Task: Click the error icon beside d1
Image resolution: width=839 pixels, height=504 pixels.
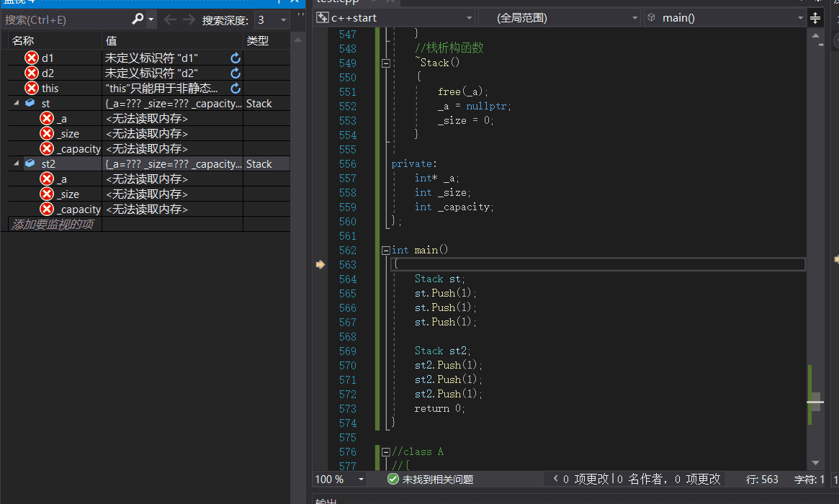Action: coord(32,58)
